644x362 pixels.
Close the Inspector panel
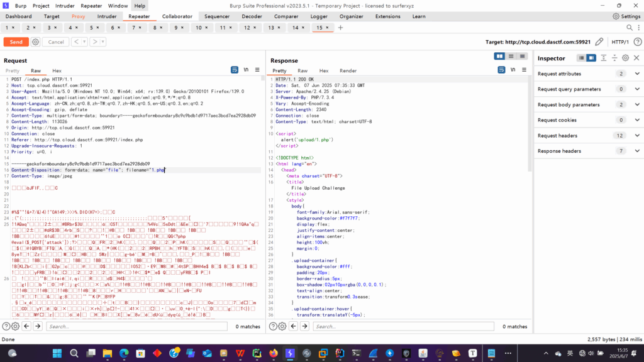[636, 58]
